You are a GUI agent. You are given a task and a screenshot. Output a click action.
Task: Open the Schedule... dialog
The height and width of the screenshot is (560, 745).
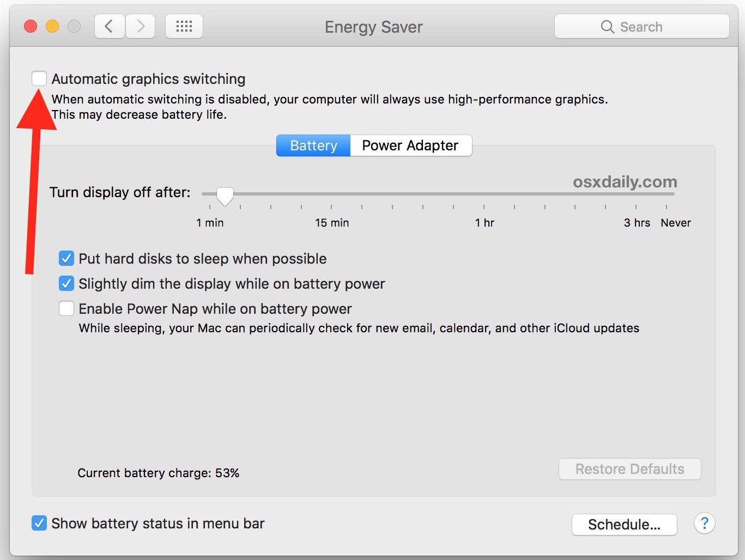click(624, 525)
